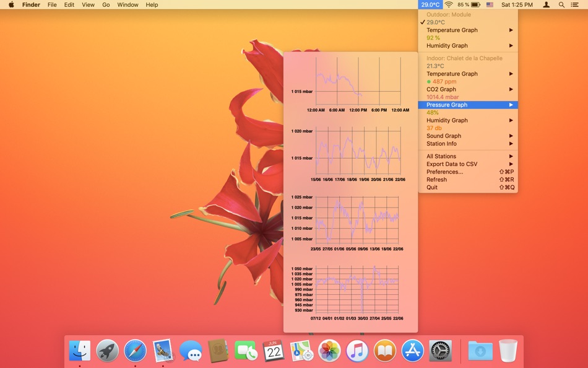Viewport: 588px width, 368px height.
Task: Open Spotlight search magnifier icon
Action: point(561,4)
